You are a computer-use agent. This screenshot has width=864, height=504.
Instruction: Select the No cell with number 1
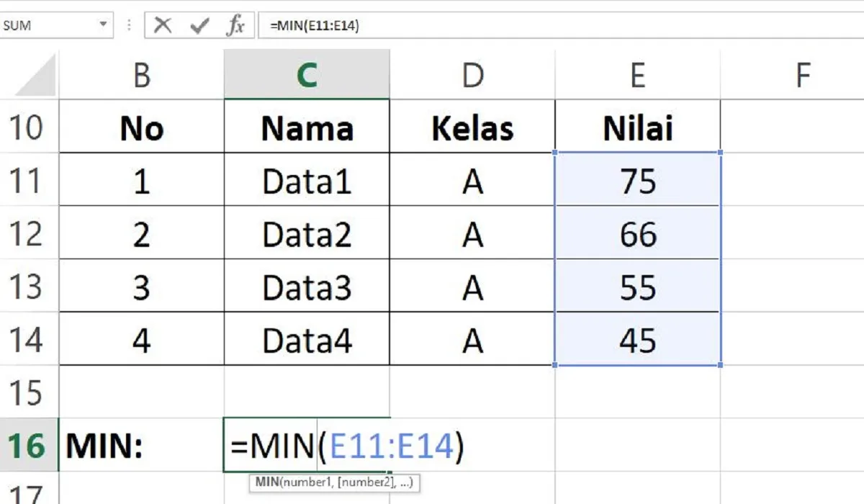click(142, 180)
